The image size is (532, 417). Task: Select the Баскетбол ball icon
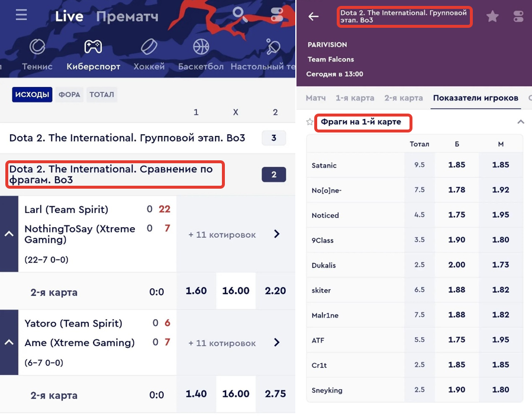coord(201,47)
